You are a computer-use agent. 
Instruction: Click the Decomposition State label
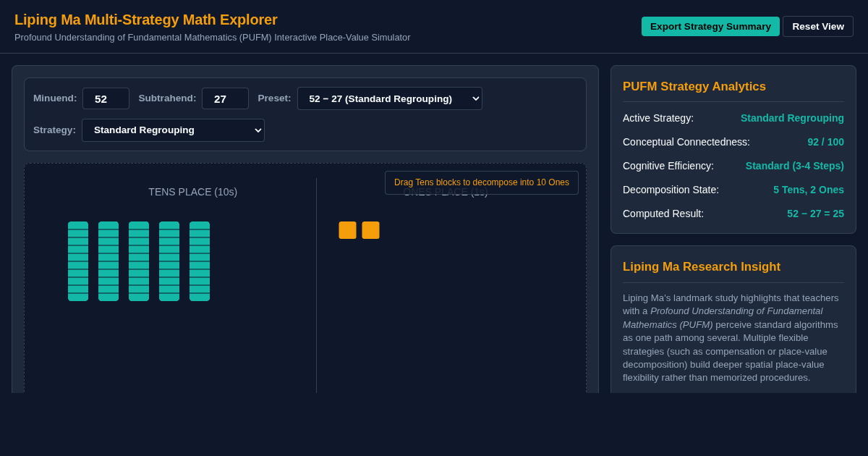pos(671,190)
